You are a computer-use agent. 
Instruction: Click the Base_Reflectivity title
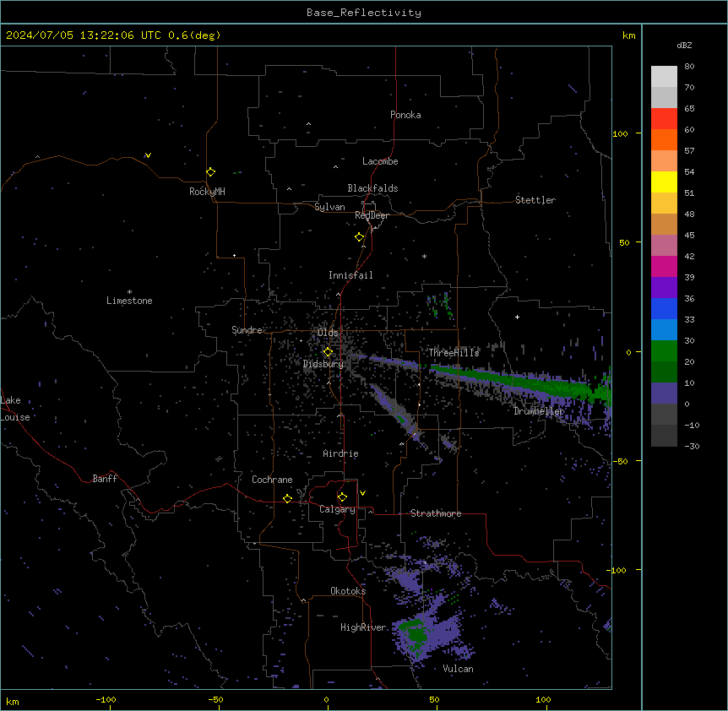[x=364, y=13]
